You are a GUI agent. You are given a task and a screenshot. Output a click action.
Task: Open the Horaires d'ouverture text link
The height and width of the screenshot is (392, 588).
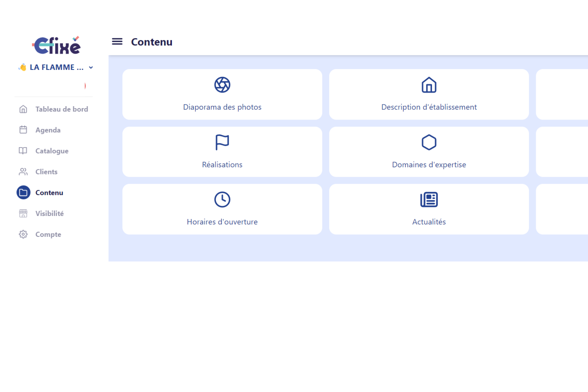(x=222, y=222)
